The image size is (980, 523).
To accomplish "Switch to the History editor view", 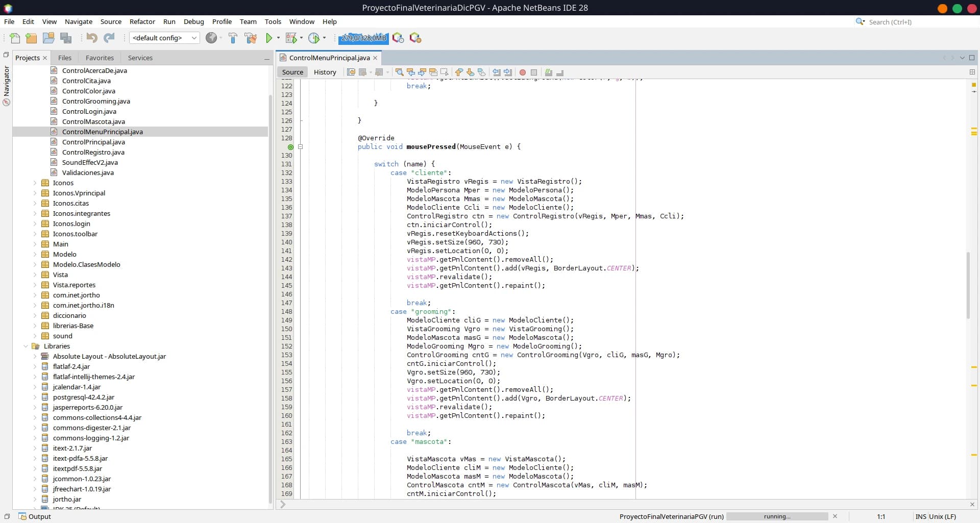I will (x=325, y=72).
